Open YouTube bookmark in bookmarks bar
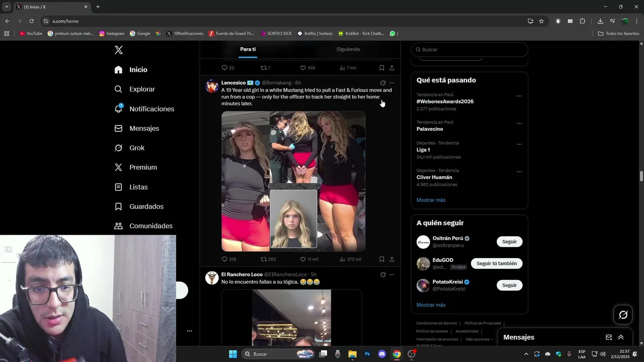Image resolution: width=644 pixels, height=362 pixels. tap(31, 34)
